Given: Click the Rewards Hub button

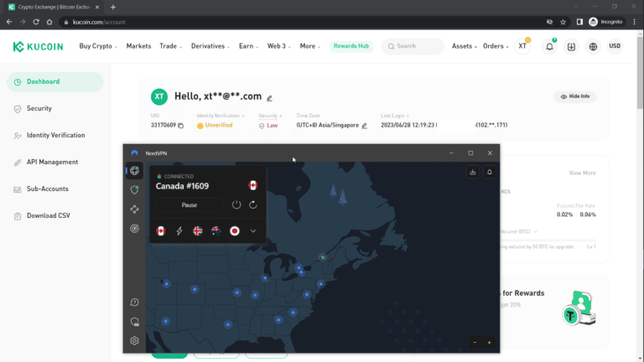Looking at the screenshot, I should tap(351, 46).
